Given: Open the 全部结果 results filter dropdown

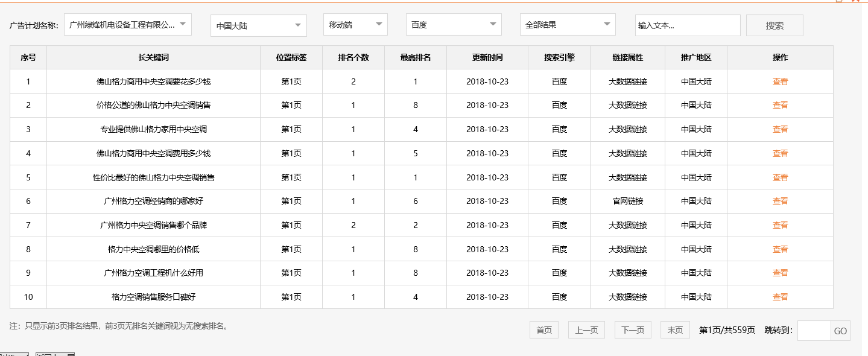Looking at the screenshot, I should pyautogui.click(x=567, y=25).
